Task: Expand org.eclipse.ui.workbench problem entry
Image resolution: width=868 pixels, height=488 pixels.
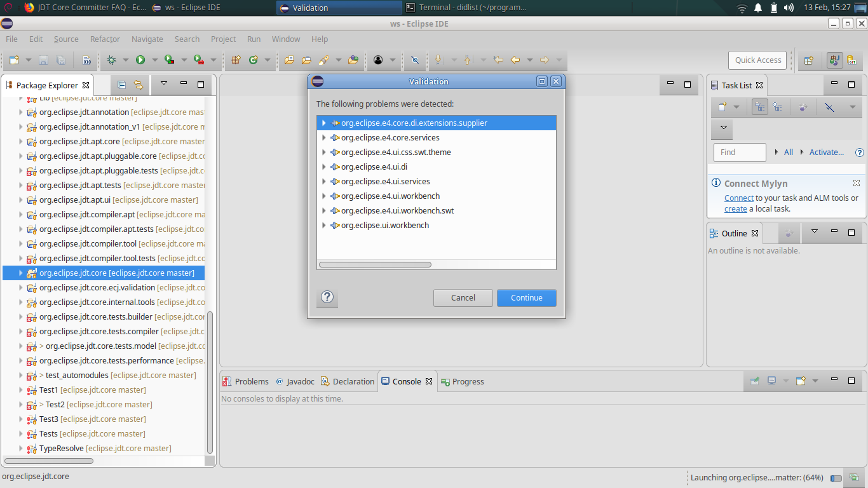Action: tap(323, 225)
